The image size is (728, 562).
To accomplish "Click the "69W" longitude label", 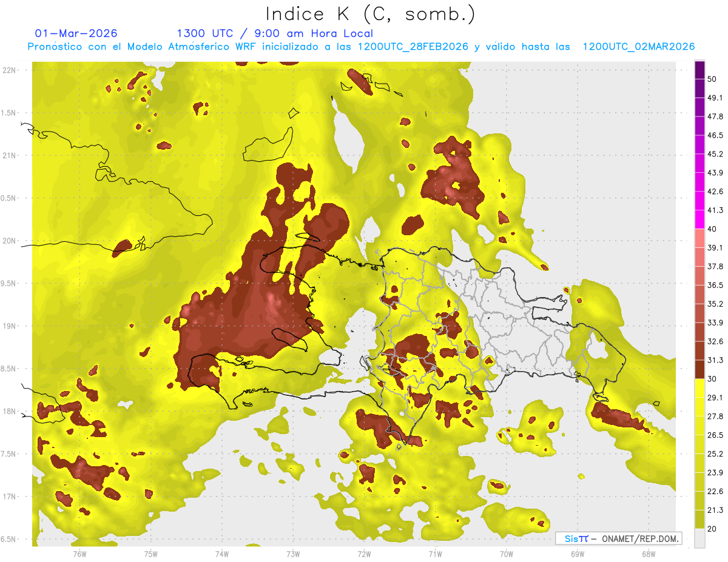I will (x=577, y=554).
